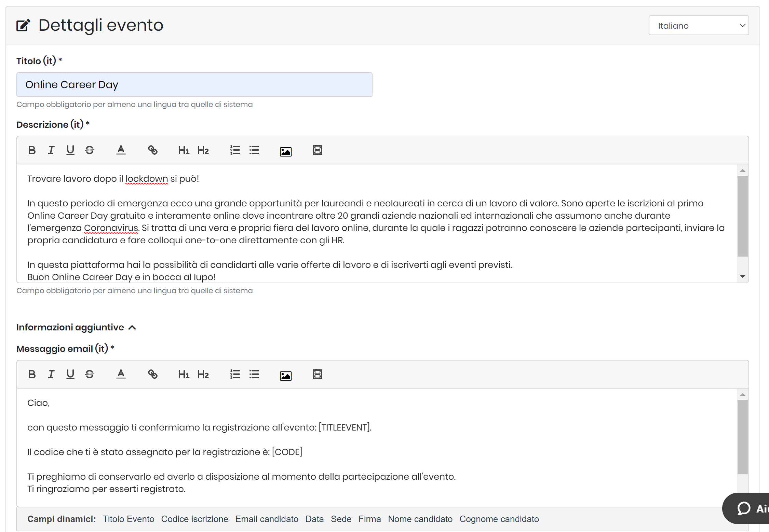Click Strikethrough in Messaggio email editor toolbar

pyautogui.click(x=90, y=374)
